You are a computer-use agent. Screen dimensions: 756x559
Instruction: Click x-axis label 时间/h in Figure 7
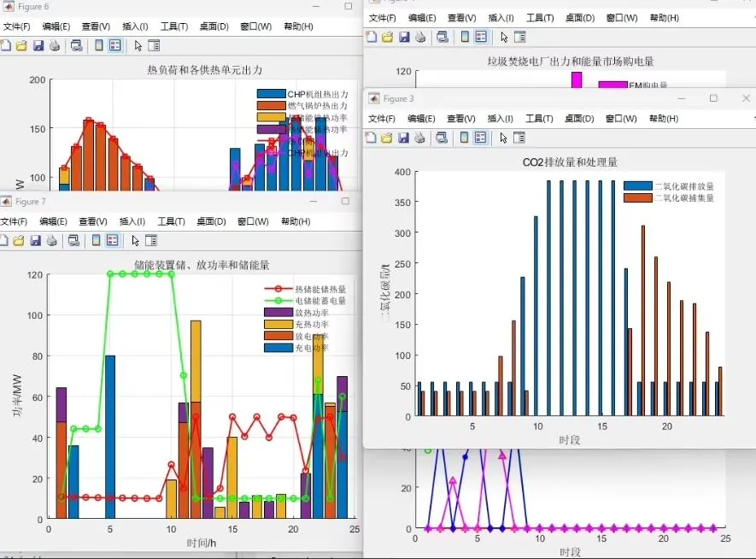pos(202,543)
